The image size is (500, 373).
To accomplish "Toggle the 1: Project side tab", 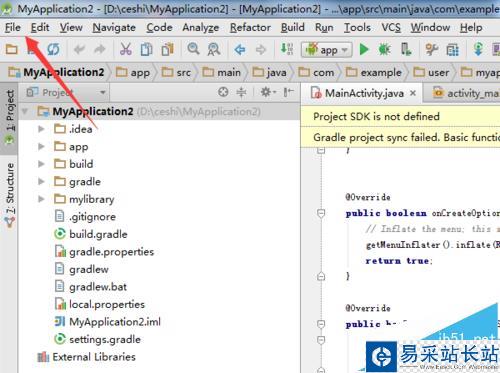I will point(10,118).
